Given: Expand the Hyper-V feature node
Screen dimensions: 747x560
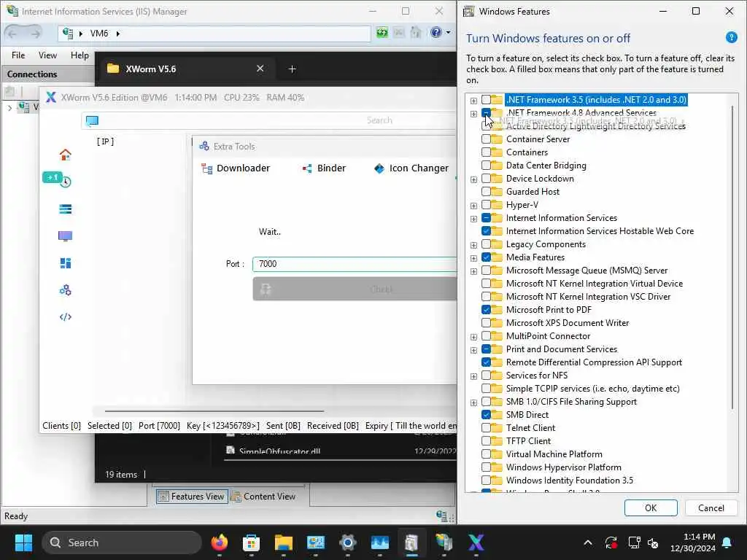Looking at the screenshot, I should tap(473, 206).
